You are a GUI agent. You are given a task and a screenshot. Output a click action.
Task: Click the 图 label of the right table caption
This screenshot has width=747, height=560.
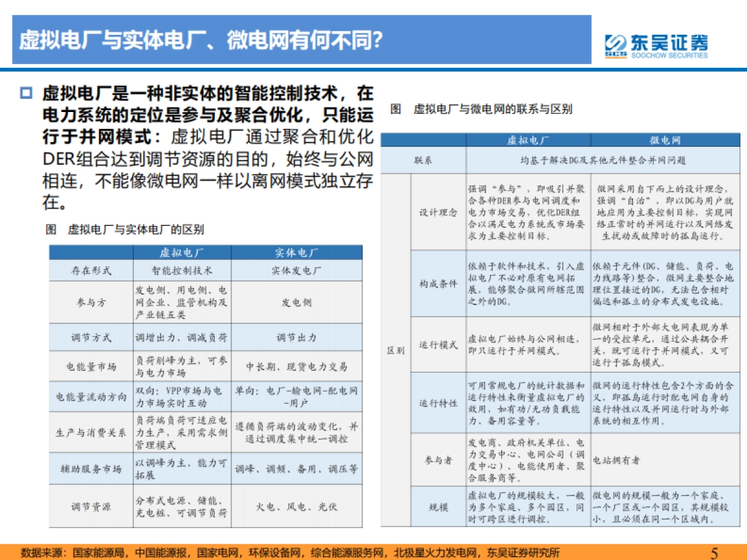point(394,109)
